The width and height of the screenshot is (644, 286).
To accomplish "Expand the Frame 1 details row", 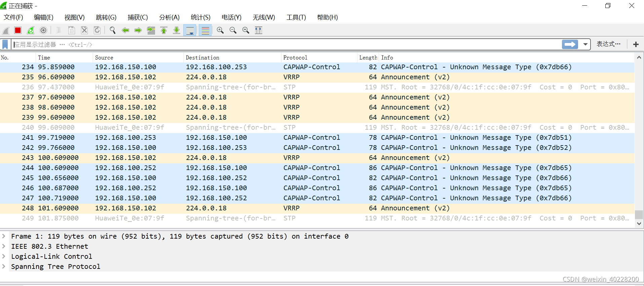I will 4,236.
